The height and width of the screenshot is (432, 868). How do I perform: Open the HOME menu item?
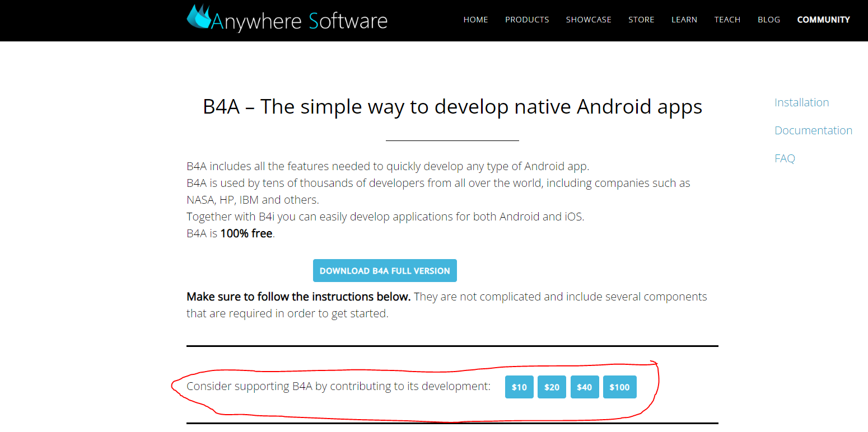pyautogui.click(x=475, y=20)
